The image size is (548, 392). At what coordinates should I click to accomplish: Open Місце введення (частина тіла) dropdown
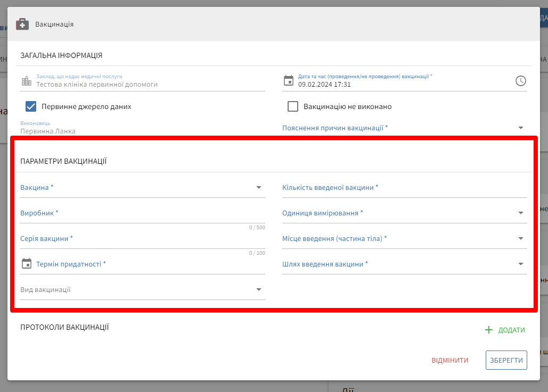(x=520, y=239)
